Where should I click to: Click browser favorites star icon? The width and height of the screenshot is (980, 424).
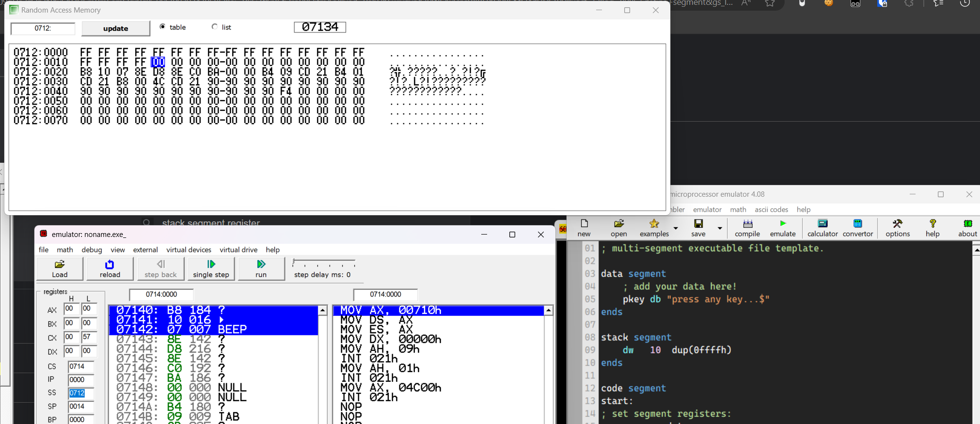point(770,3)
